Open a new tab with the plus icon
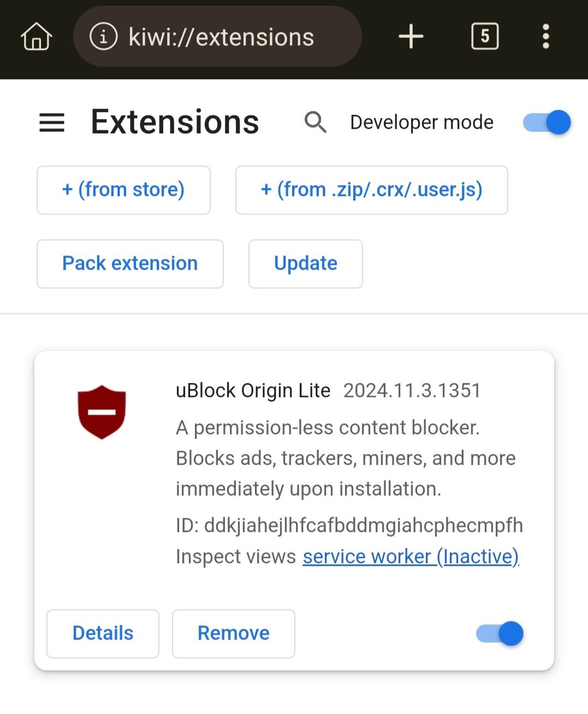 pyautogui.click(x=411, y=37)
